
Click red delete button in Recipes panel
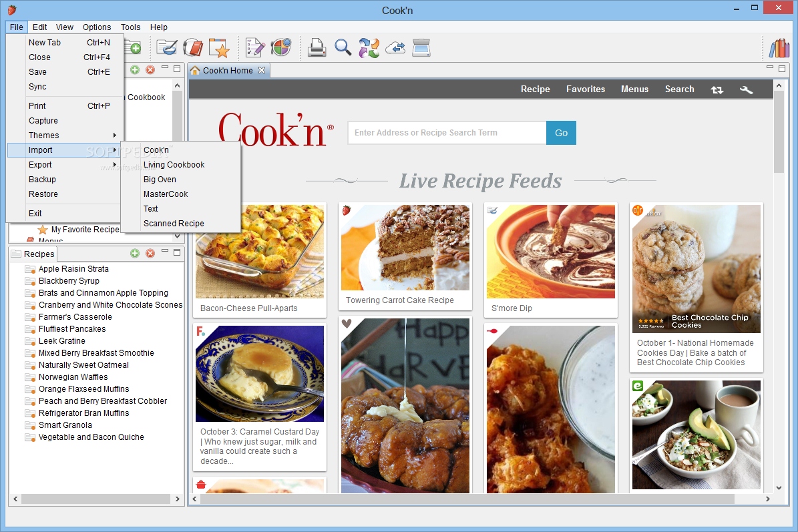pos(150,253)
